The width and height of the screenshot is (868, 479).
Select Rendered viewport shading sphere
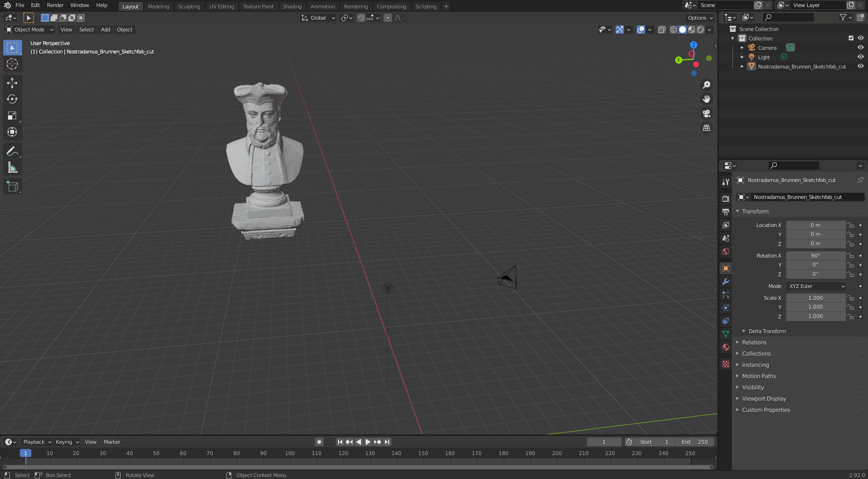(x=700, y=30)
